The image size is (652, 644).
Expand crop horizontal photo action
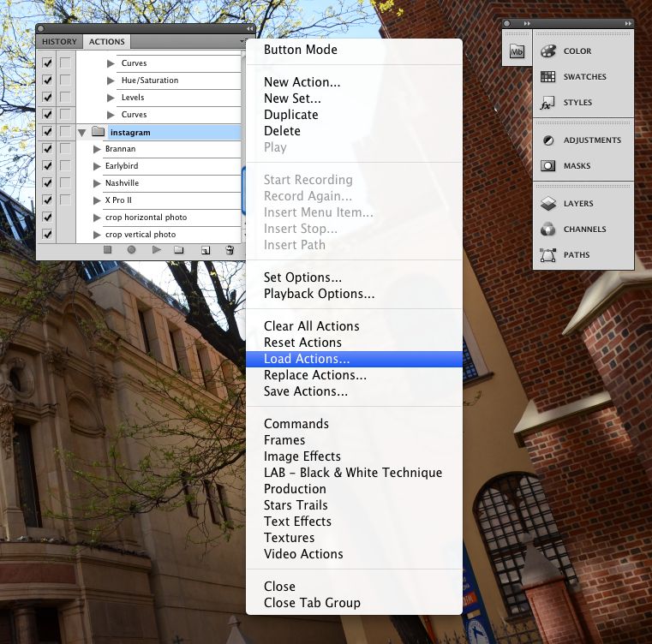[x=97, y=218]
